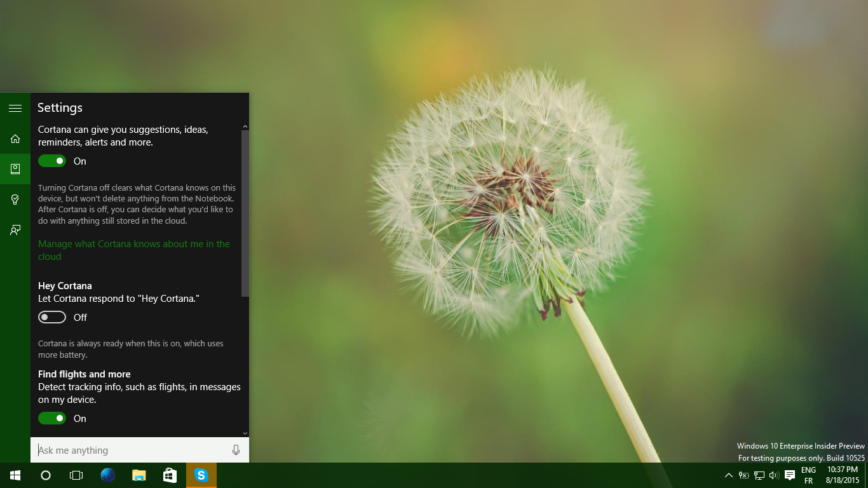Open Cortana Reminders lightbulb icon
Viewport: 868px width, 488px height.
pos(15,200)
